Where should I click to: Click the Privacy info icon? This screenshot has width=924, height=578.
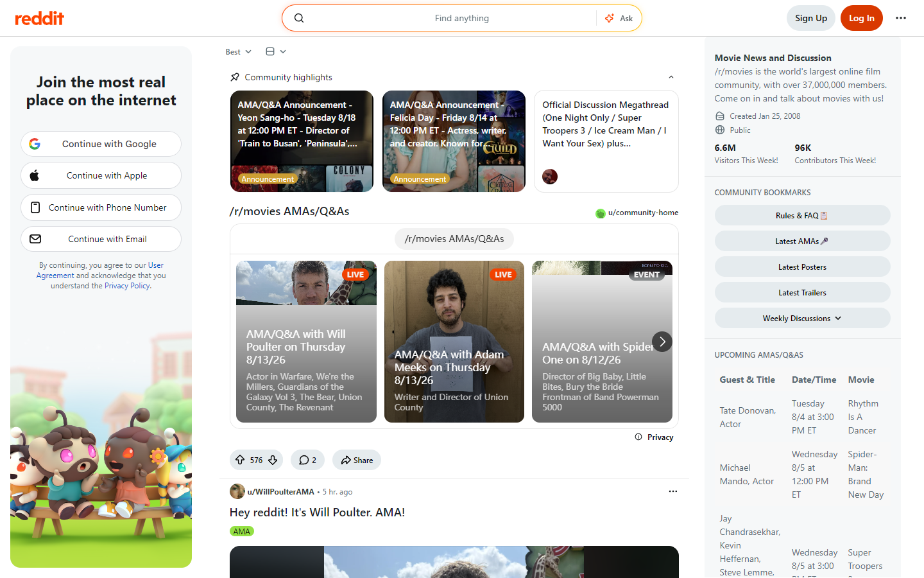tap(638, 437)
